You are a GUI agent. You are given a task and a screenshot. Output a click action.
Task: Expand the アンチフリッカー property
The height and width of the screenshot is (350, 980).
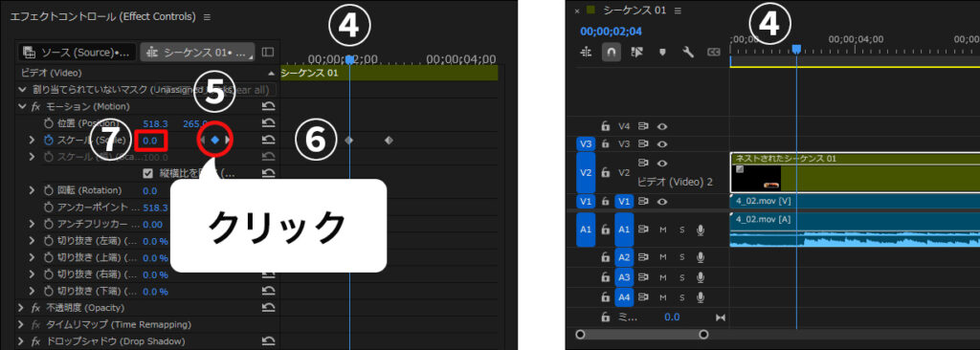click(33, 224)
